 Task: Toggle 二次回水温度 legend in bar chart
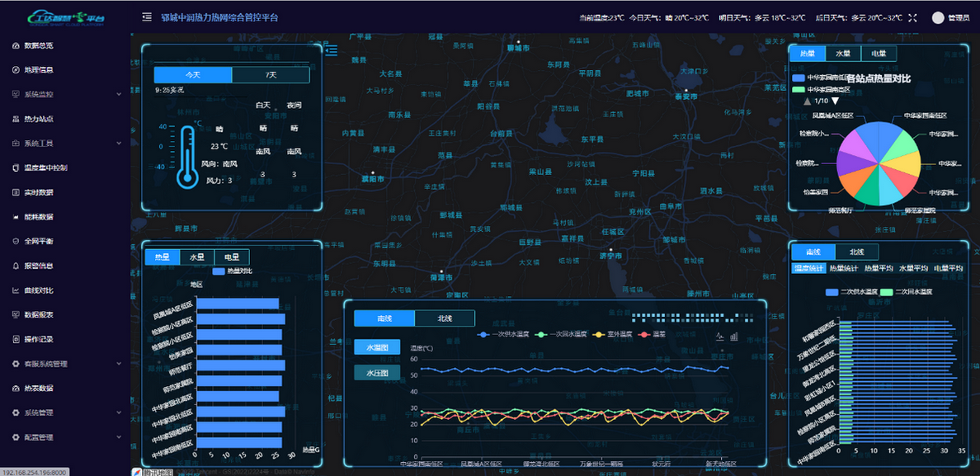point(904,292)
